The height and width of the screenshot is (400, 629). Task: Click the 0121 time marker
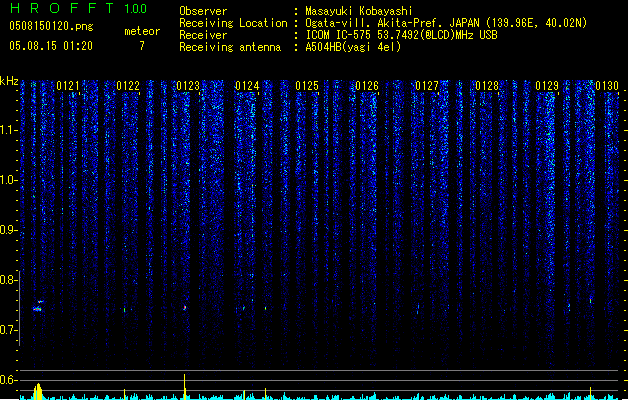pos(68,86)
